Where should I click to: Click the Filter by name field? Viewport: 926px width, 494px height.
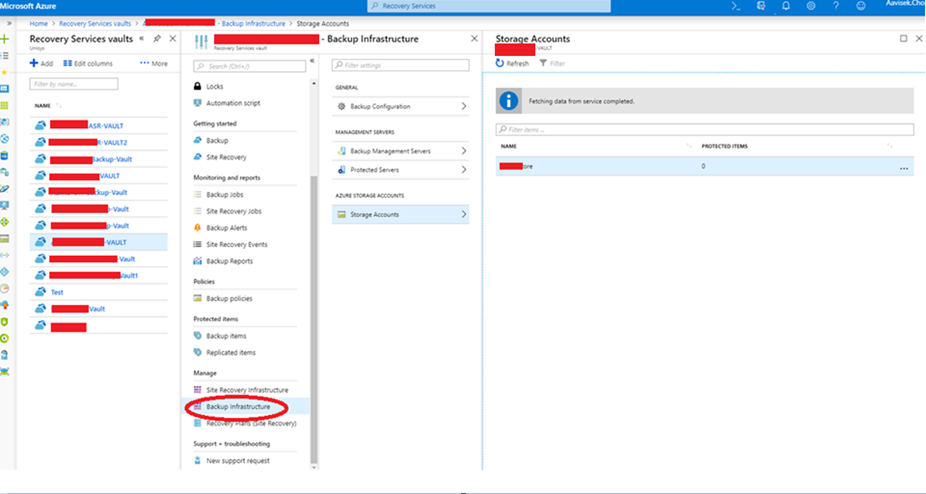click(74, 84)
